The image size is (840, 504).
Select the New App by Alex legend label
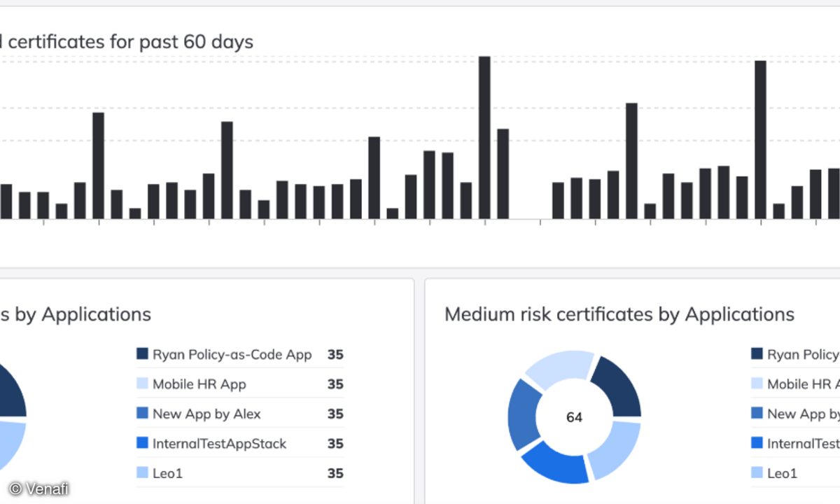click(x=206, y=414)
